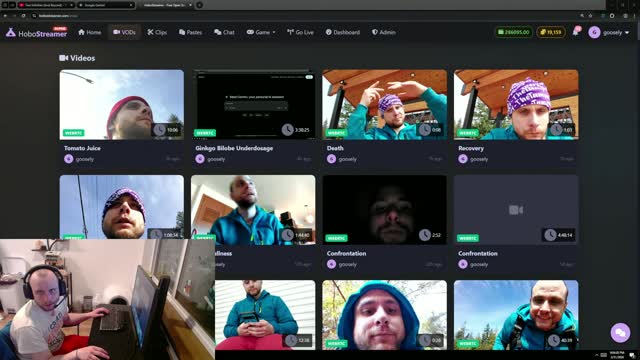The image size is (640, 360).
Task: Click goosely's avatar under Tomato Juice
Action: (x=69, y=159)
